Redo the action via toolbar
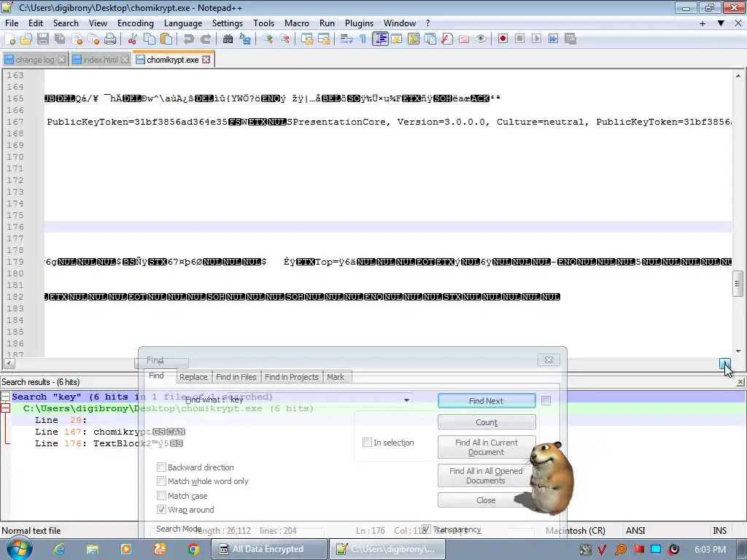Viewport: 747px width, 560px height. (x=205, y=39)
